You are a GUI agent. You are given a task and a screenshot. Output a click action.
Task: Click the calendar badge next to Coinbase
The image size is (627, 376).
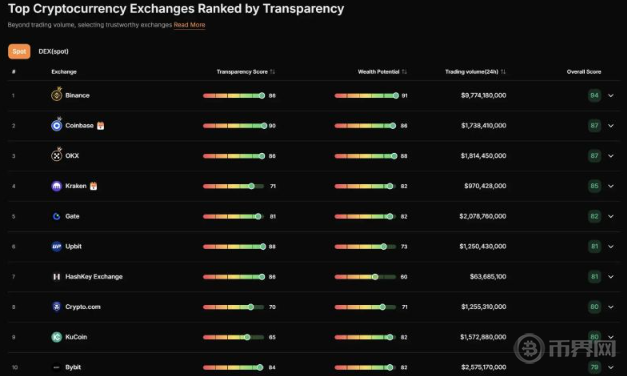point(100,126)
